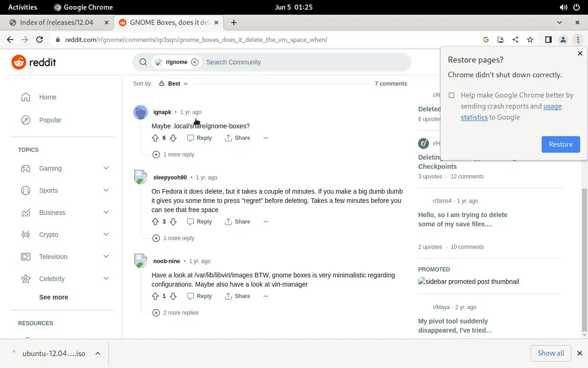Image resolution: width=588 pixels, height=368 pixels.
Task: Open Chrome side panel
Action: 548,40
